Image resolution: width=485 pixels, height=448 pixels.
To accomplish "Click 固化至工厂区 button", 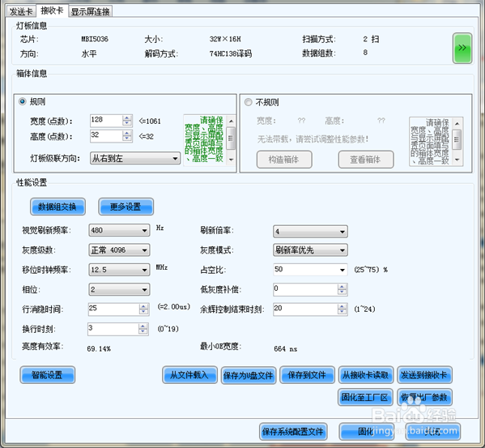I will [x=365, y=397].
